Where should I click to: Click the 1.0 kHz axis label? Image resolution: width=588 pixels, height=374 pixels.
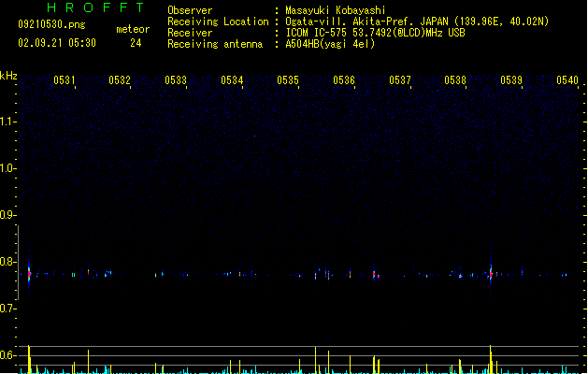pyautogui.click(x=8, y=168)
